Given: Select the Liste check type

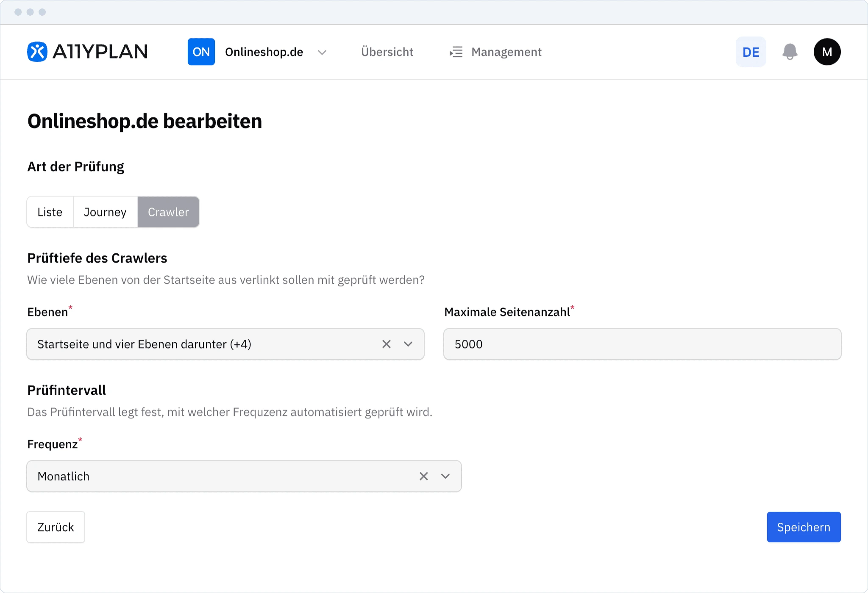Looking at the screenshot, I should pyautogui.click(x=50, y=212).
